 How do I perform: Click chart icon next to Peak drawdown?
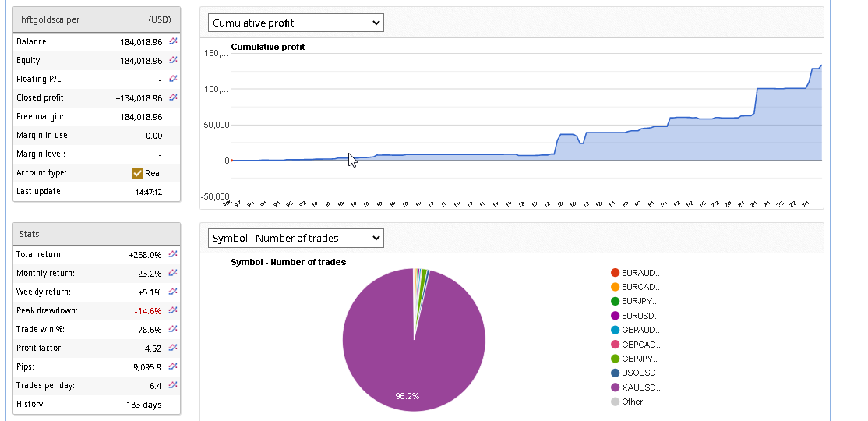coord(173,310)
